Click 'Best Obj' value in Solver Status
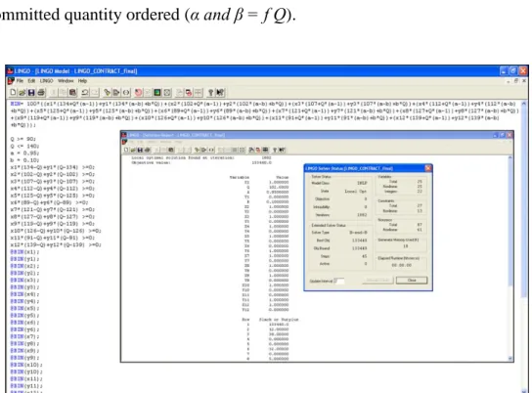Screen dimensions: 532x393 [x=359, y=240]
